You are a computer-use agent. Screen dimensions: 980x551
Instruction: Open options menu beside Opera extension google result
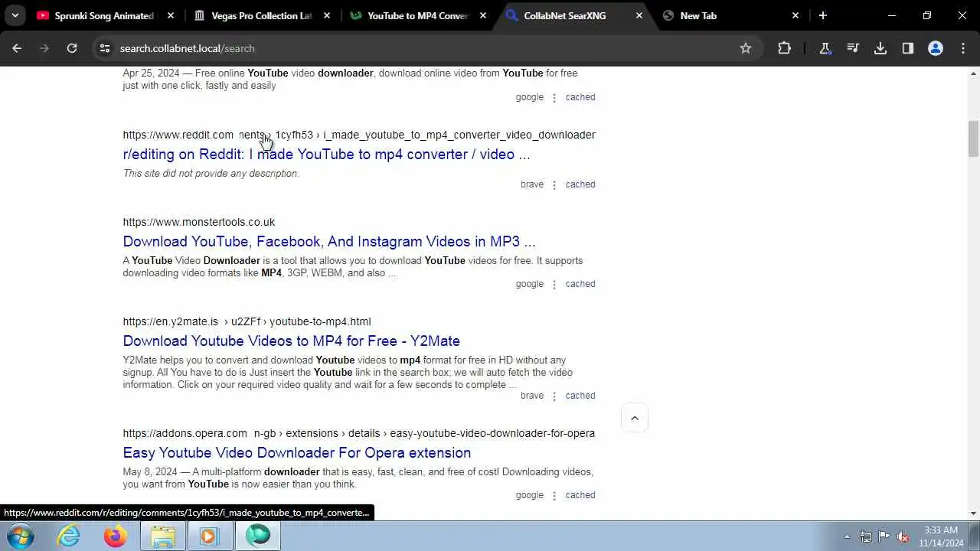click(x=554, y=495)
